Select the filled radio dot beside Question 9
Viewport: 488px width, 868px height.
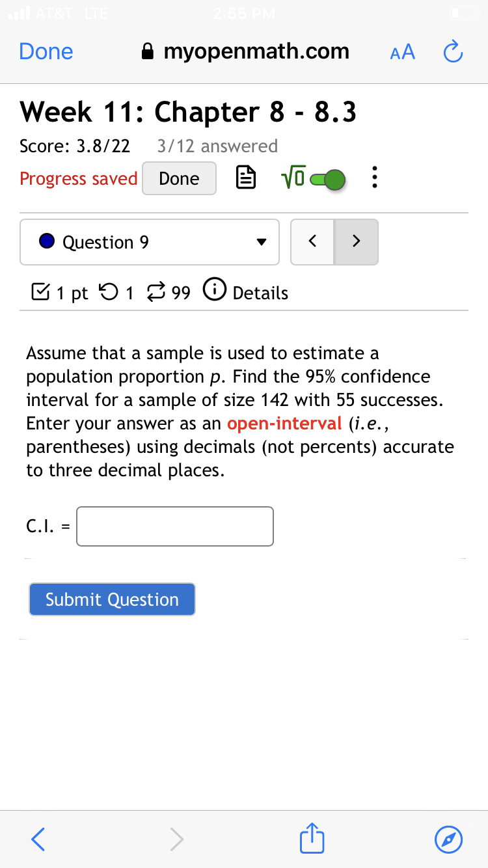point(46,242)
